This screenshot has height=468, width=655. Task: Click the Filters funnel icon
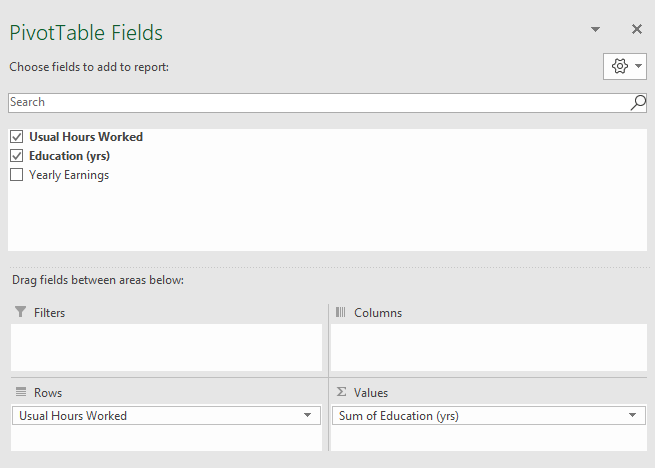point(21,313)
